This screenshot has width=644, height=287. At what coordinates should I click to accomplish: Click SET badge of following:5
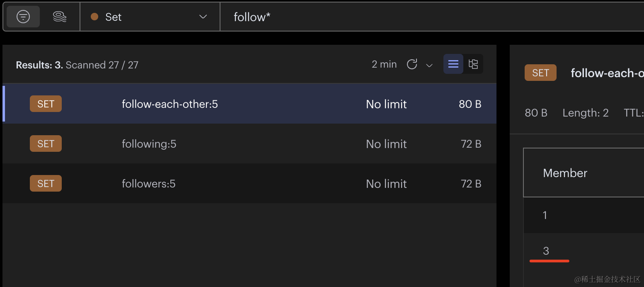pos(46,144)
